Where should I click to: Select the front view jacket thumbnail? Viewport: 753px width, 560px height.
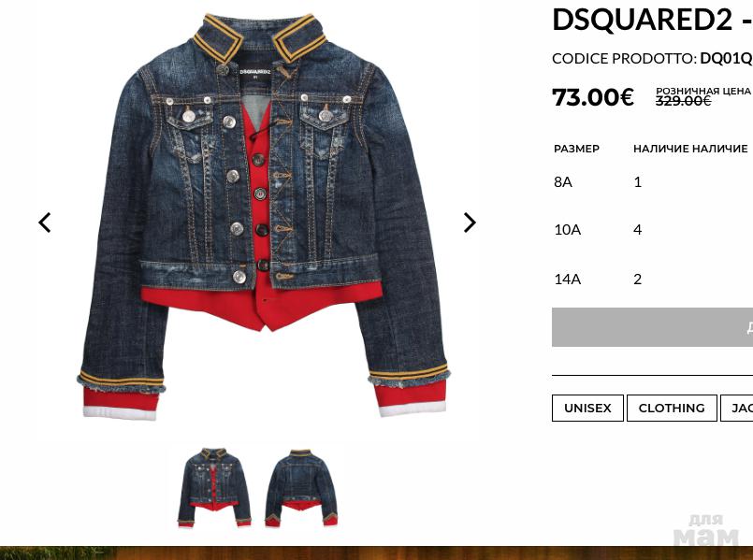pos(214,487)
